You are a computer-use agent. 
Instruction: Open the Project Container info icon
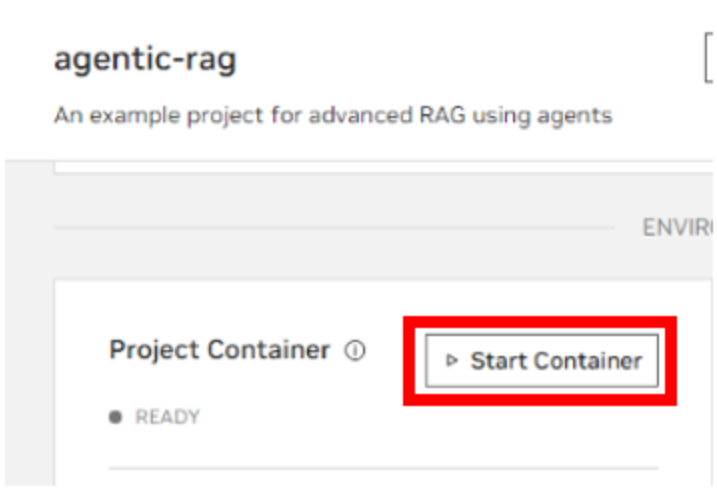355,351
